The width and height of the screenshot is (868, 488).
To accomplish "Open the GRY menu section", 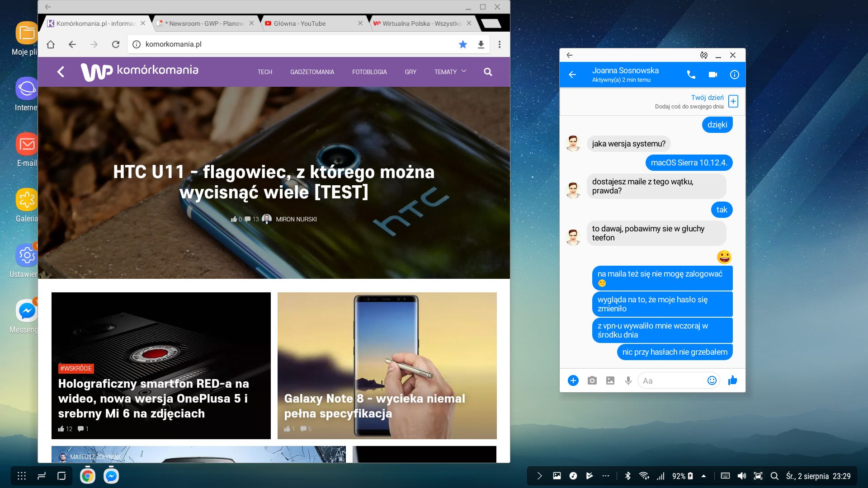I will [x=410, y=72].
